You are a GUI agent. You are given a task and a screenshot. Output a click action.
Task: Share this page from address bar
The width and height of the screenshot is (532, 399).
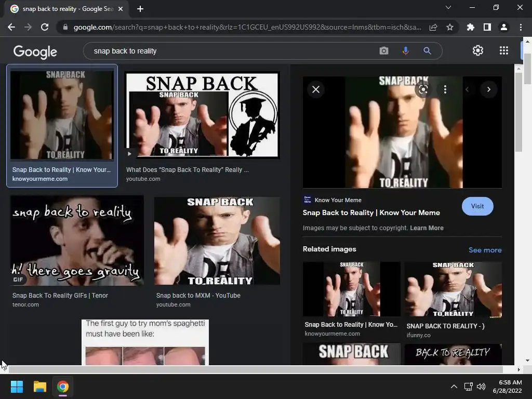[433, 27]
